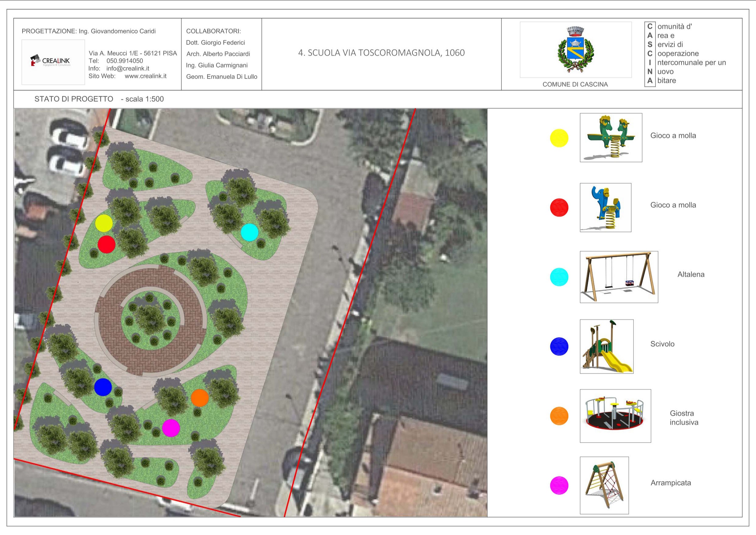Select the wooden swing set picture
Viewport: 756px width, 535px height.
tap(619, 277)
